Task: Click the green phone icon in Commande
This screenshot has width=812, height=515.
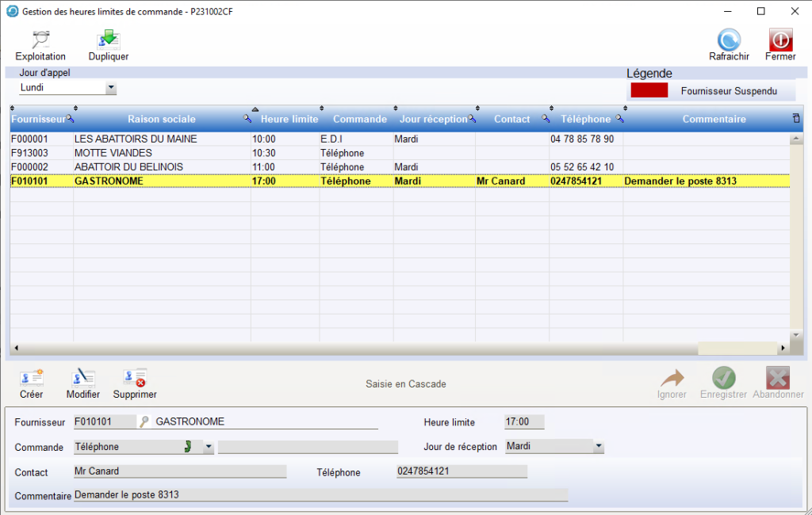Action: click(x=188, y=447)
